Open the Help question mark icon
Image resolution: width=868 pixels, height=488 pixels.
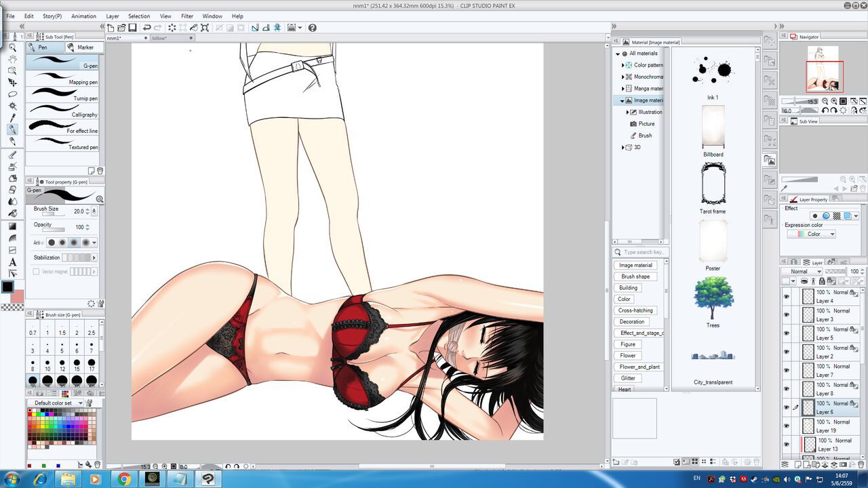tap(312, 28)
